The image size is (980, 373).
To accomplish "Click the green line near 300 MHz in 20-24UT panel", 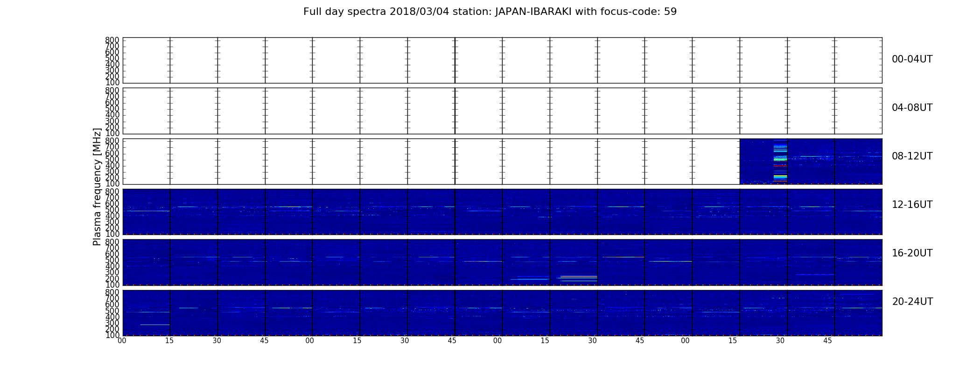I will coord(155,325).
